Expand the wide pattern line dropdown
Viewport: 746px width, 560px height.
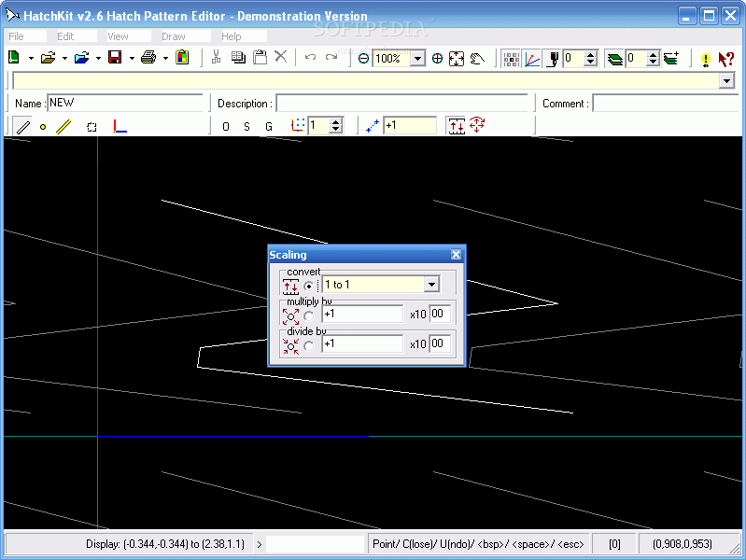pyautogui.click(x=726, y=81)
